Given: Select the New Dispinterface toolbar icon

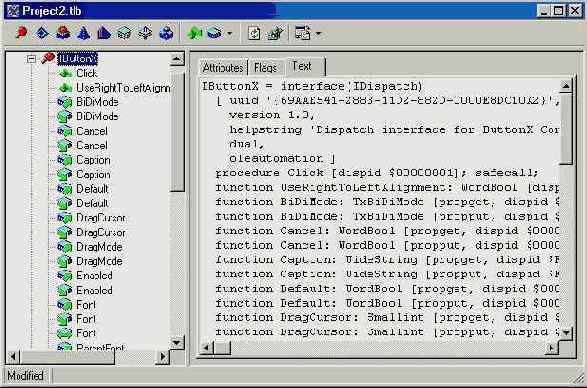Looking at the screenshot, I should pyautogui.click(x=42, y=33).
